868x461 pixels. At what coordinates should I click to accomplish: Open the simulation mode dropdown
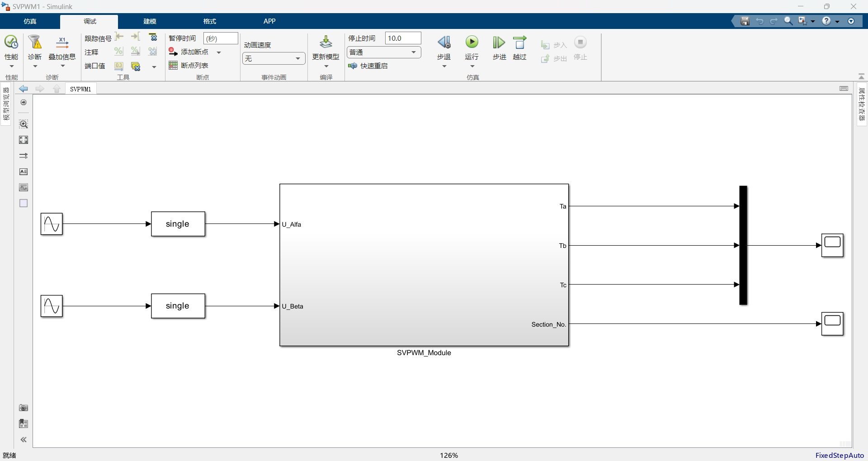point(384,52)
